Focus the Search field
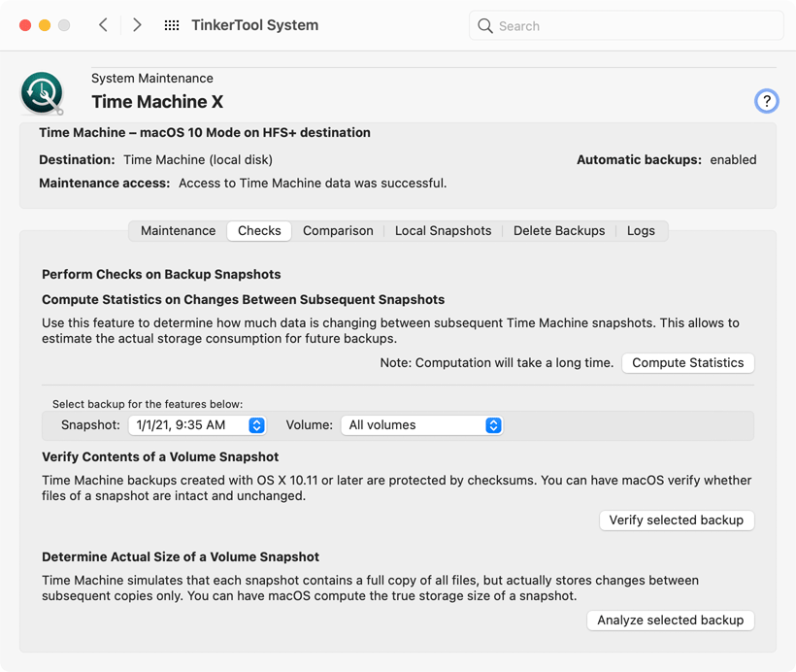The width and height of the screenshot is (796, 672). point(626,26)
